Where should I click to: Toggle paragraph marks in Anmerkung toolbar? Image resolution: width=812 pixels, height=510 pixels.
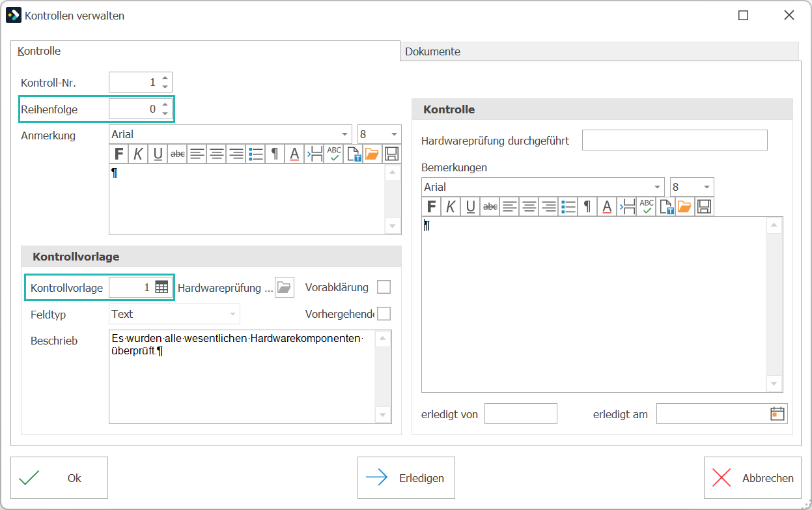click(275, 154)
